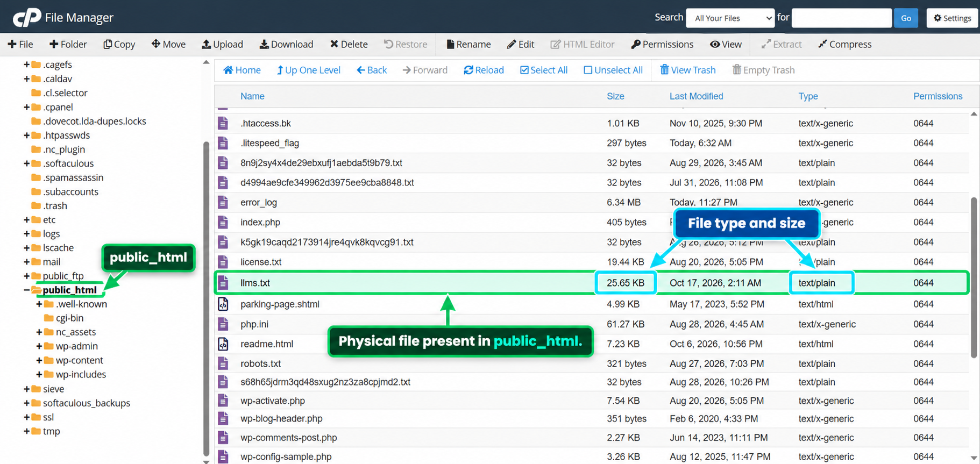Screen dimensions: 980x464
Task: Reload the file listing
Action: tap(484, 70)
